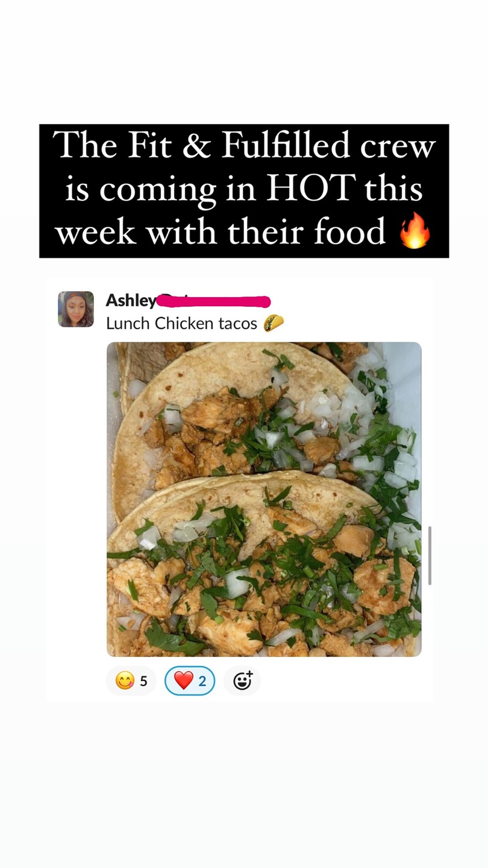
Task: Click the number 2 beside the heart
Action: tap(202, 682)
